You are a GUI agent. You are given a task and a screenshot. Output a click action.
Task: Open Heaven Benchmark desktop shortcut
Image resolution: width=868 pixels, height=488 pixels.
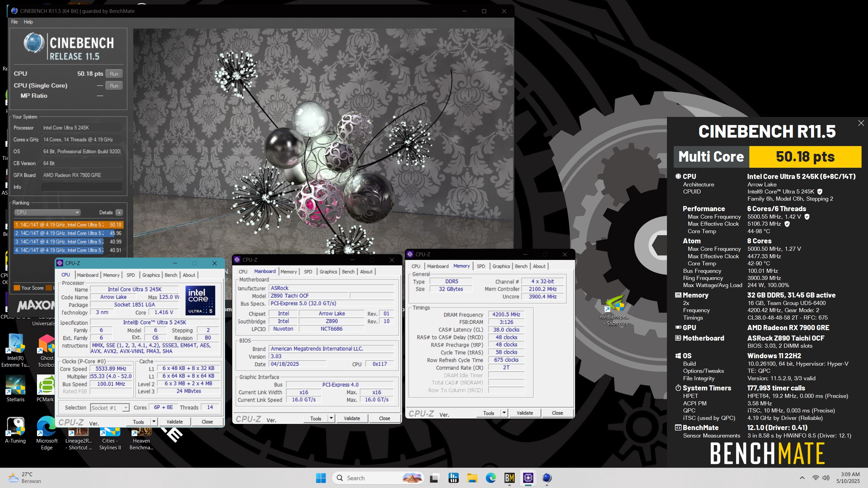tap(141, 440)
